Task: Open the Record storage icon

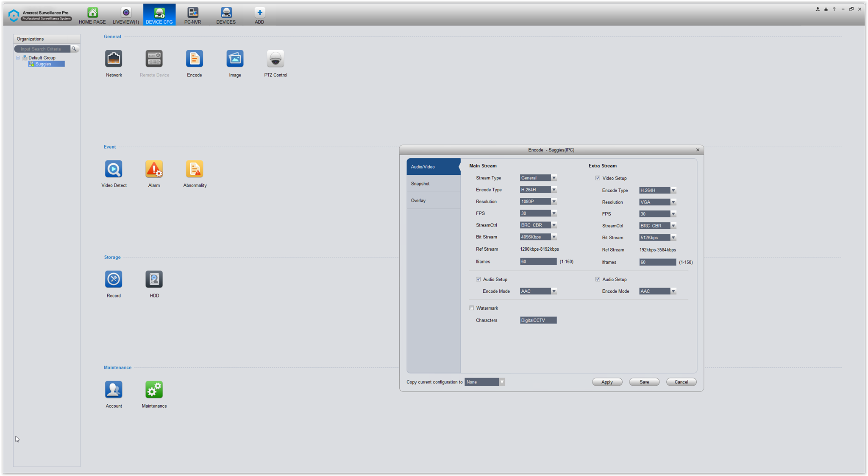Action: click(114, 279)
